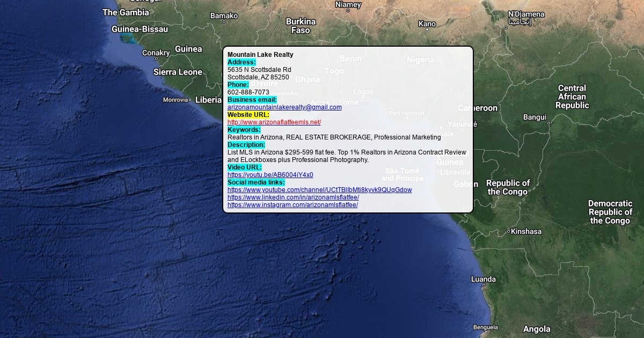Click the Website URL heading label
Screen dimensions: 644x338
point(248,115)
